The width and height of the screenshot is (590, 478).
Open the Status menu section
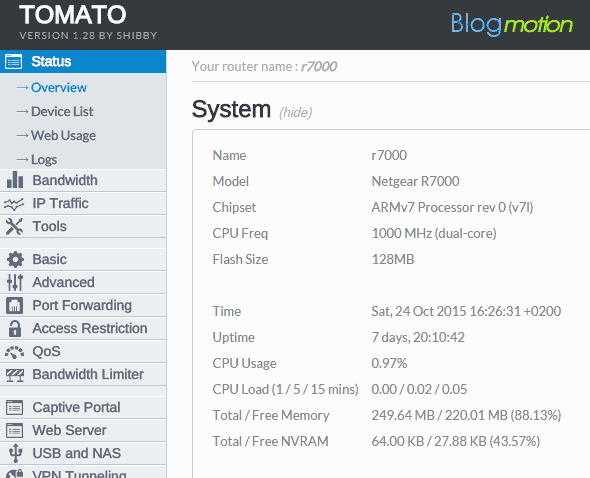[83, 61]
